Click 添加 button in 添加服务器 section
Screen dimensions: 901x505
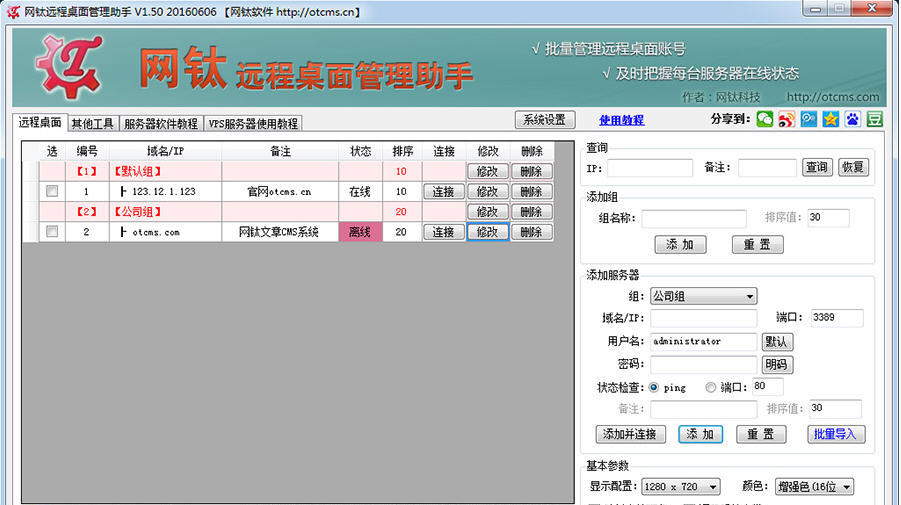click(700, 434)
